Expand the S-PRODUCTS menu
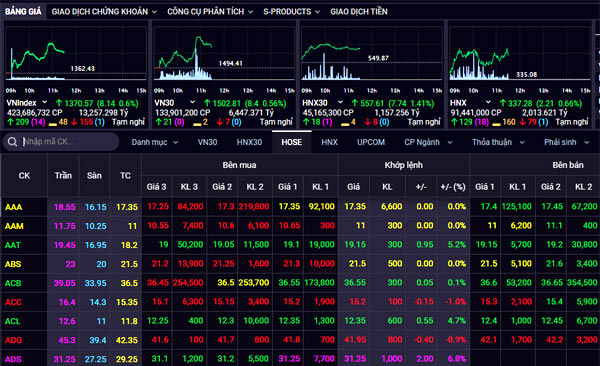Image resolution: width=600 pixels, height=366 pixels. [x=291, y=12]
